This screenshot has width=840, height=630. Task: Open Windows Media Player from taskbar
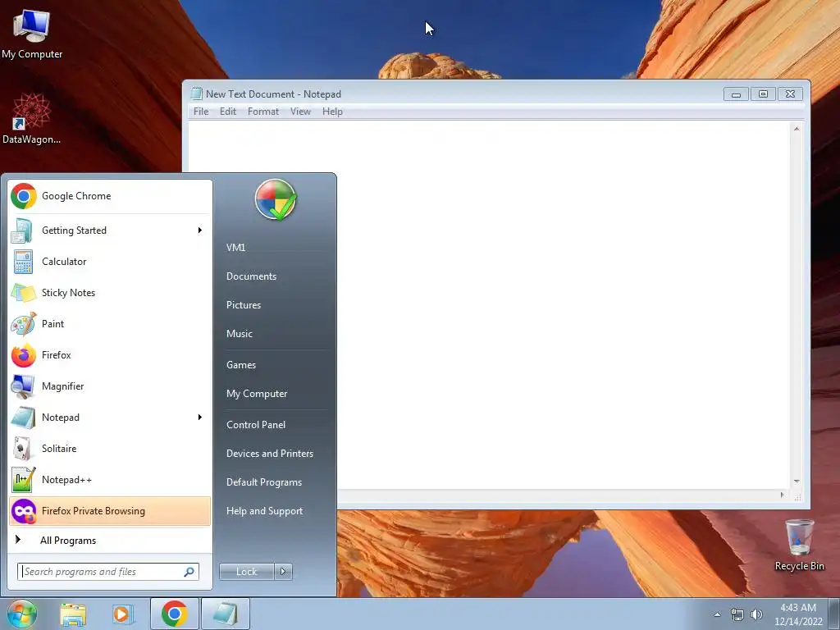click(x=122, y=614)
